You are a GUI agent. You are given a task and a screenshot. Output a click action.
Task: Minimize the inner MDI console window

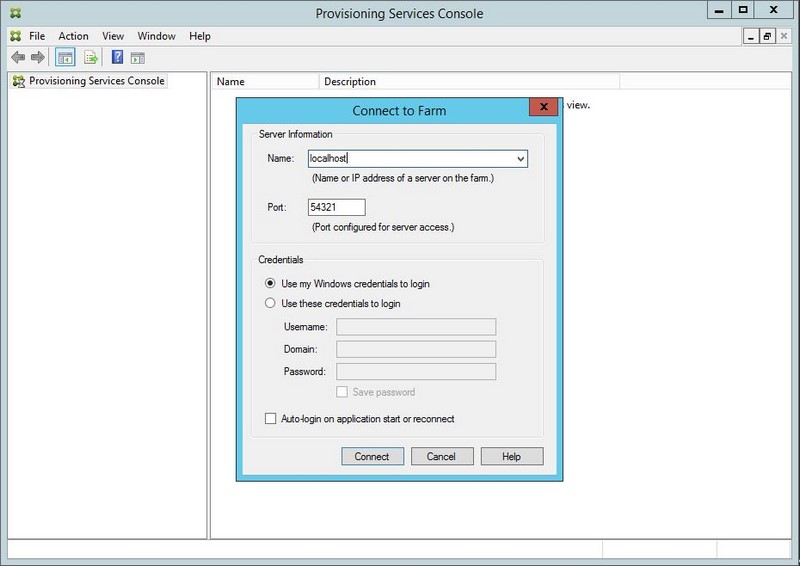751,36
